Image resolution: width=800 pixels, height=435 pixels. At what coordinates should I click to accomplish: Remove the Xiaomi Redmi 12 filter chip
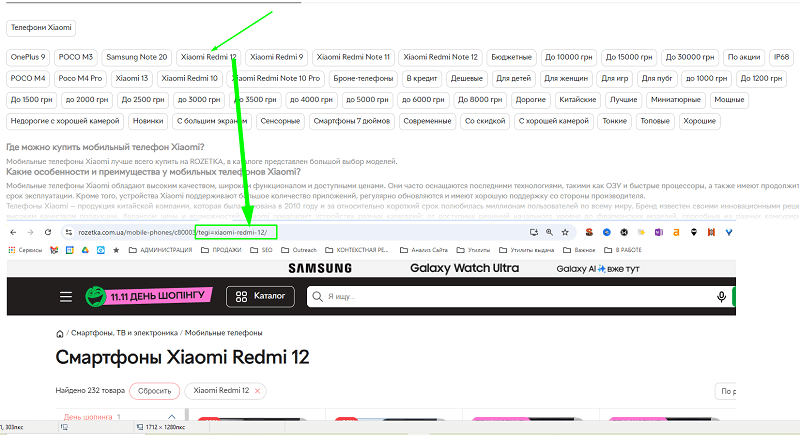click(x=258, y=391)
